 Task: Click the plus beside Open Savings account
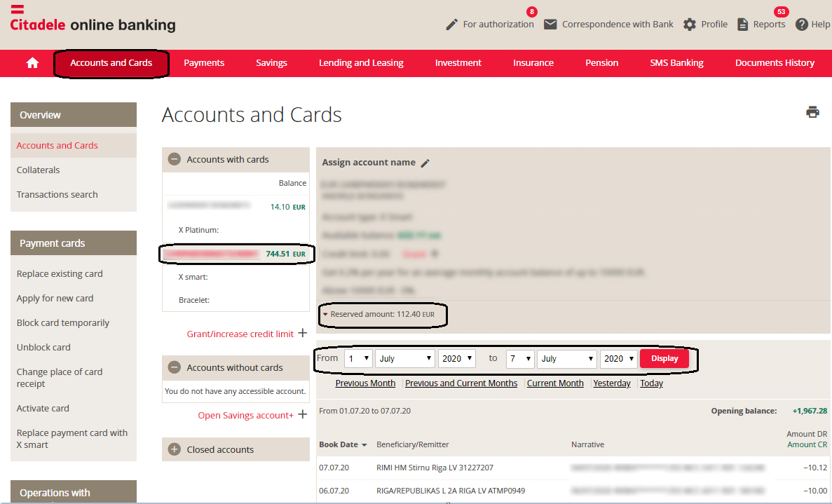(x=302, y=414)
